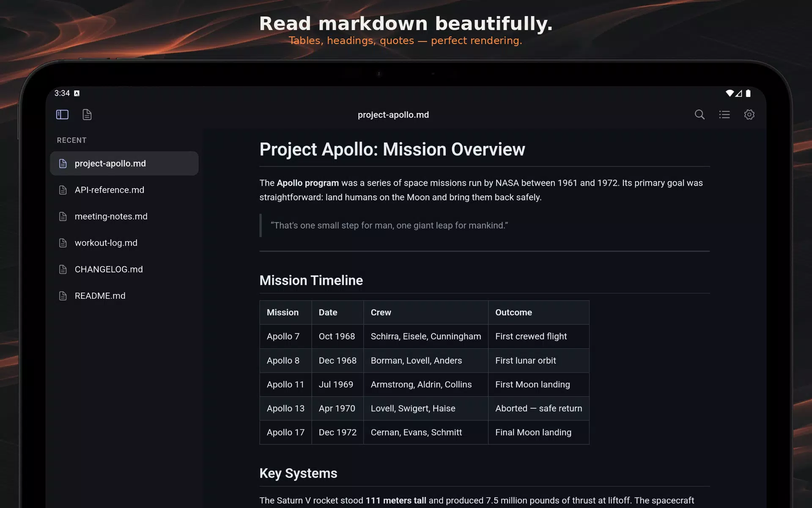Click the Final Moon landing cell
The image size is (812, 508).
[539, 432]
